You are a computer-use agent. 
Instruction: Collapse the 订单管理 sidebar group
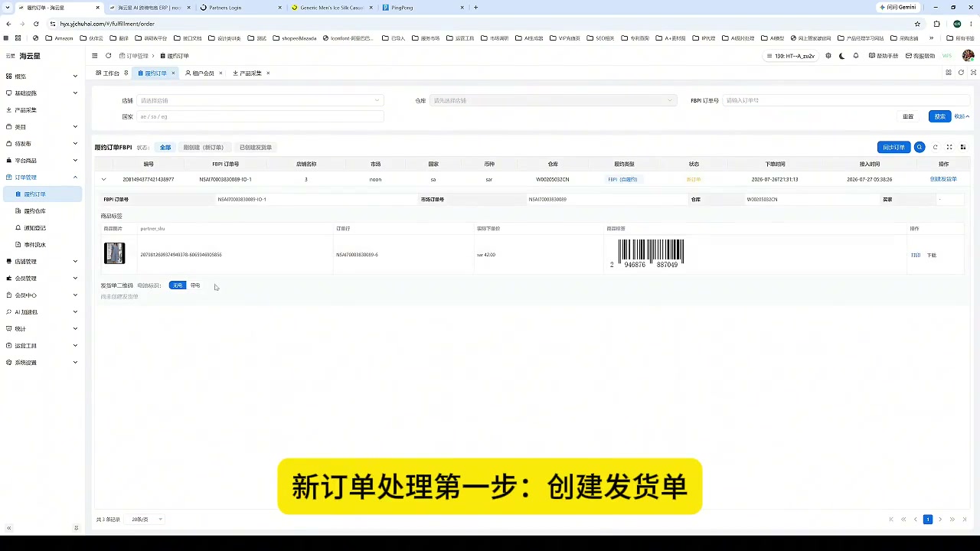point(42,177)
